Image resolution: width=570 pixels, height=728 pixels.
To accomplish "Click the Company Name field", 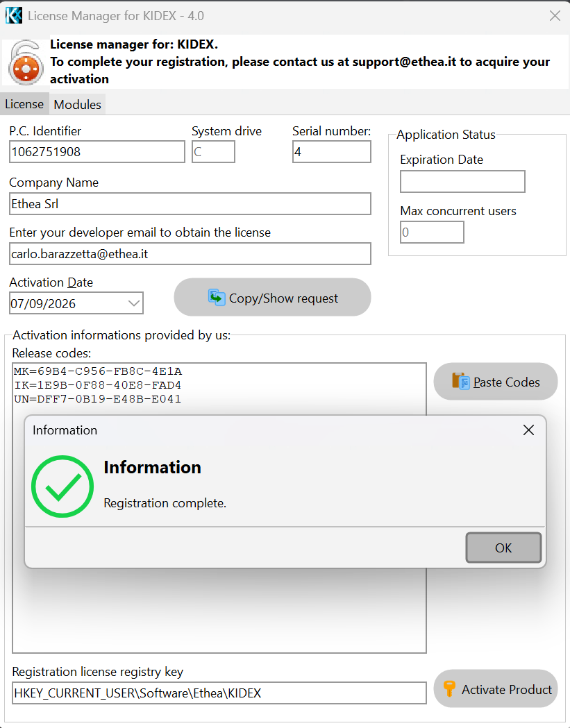I will click(x=190, y=204).
